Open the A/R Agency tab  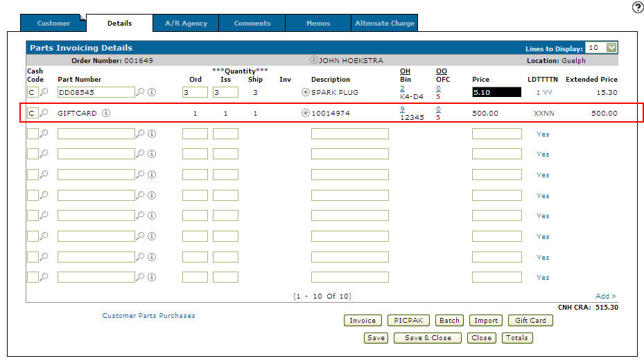(186, 23)
